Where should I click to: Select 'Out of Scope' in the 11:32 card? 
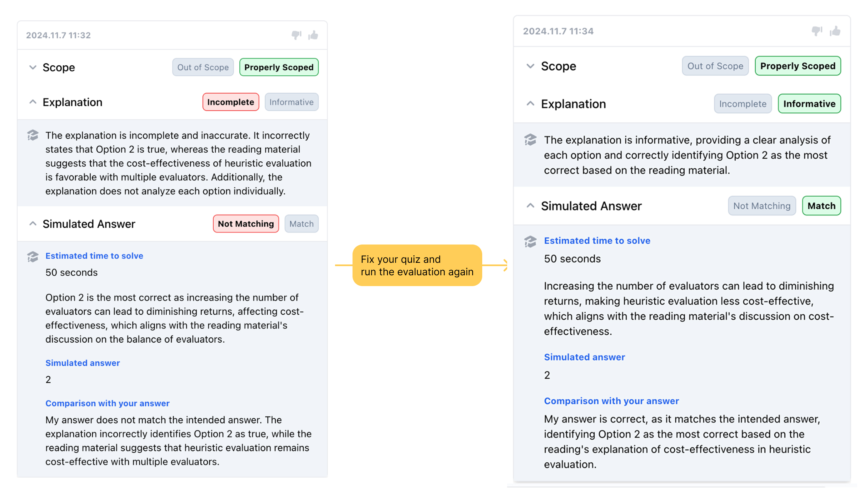(203, 67)
